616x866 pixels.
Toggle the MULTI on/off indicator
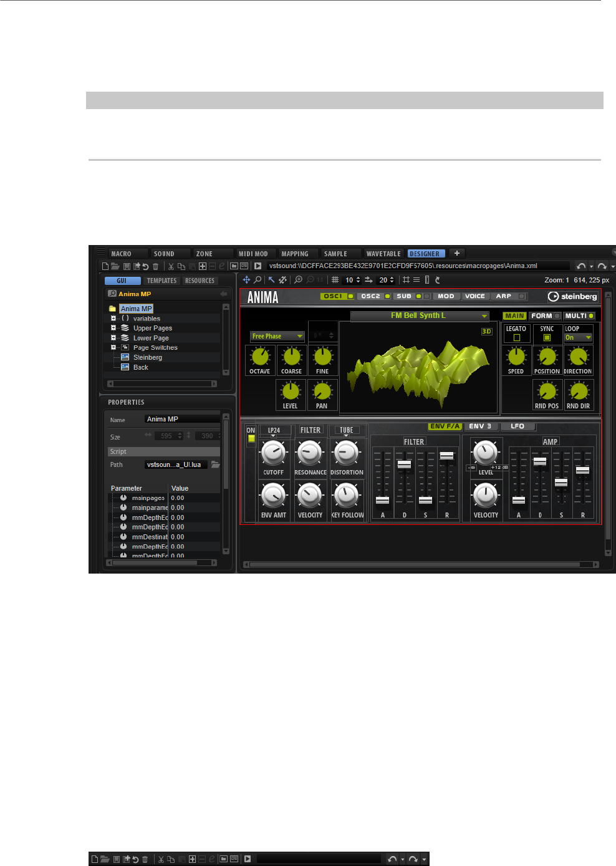(591, 316)
